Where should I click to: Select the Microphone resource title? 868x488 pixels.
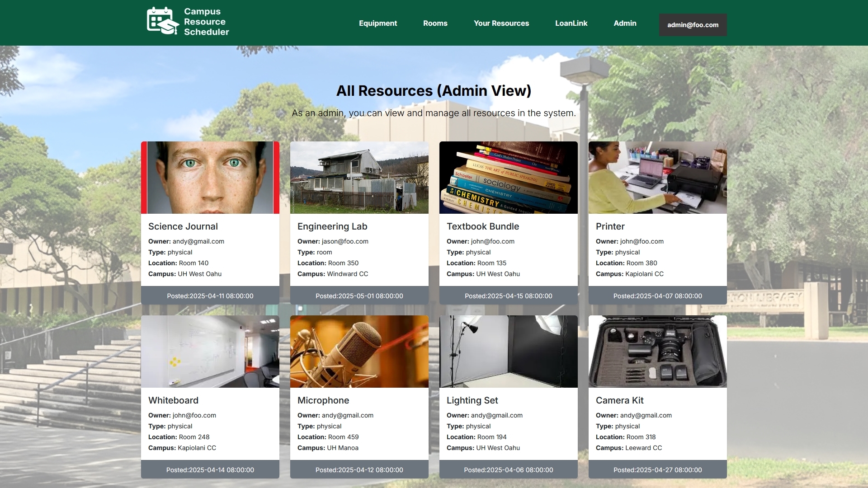[x=323, y=400]
